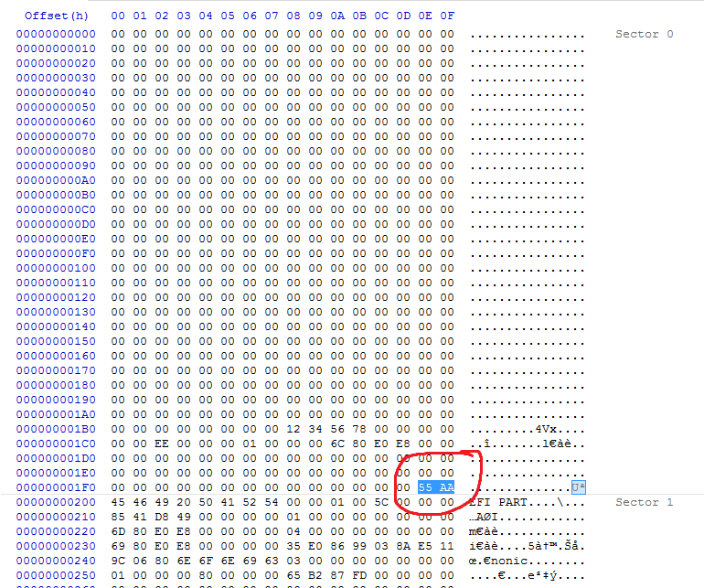Click the 6C byte in row 00000001C0

[x=337, y=444]
